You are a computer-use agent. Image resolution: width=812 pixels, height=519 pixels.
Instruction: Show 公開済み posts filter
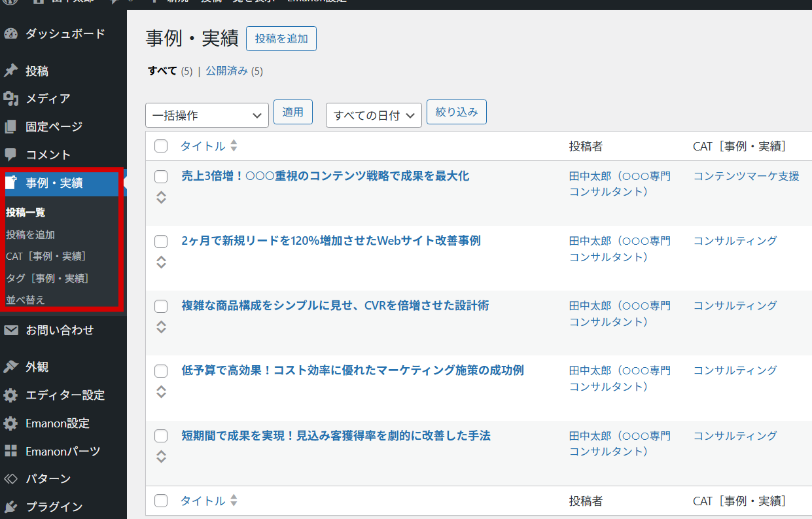click(x=227, y=71)
